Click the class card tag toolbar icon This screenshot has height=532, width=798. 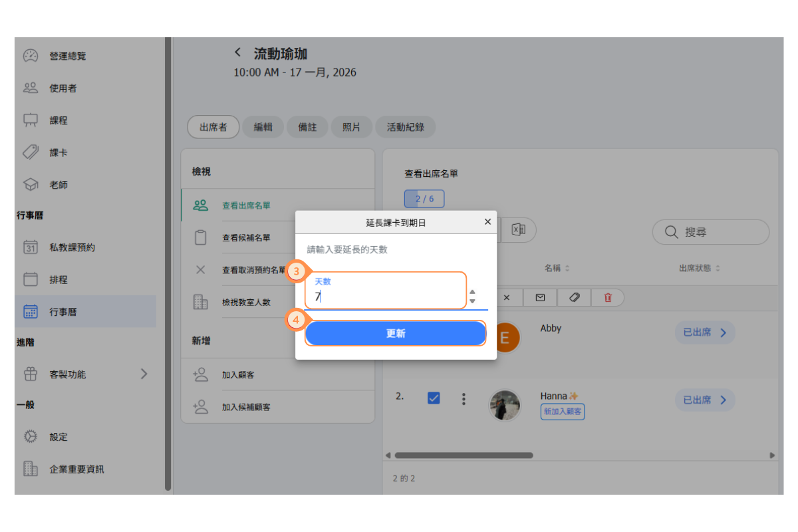click(x=575, y=298)
